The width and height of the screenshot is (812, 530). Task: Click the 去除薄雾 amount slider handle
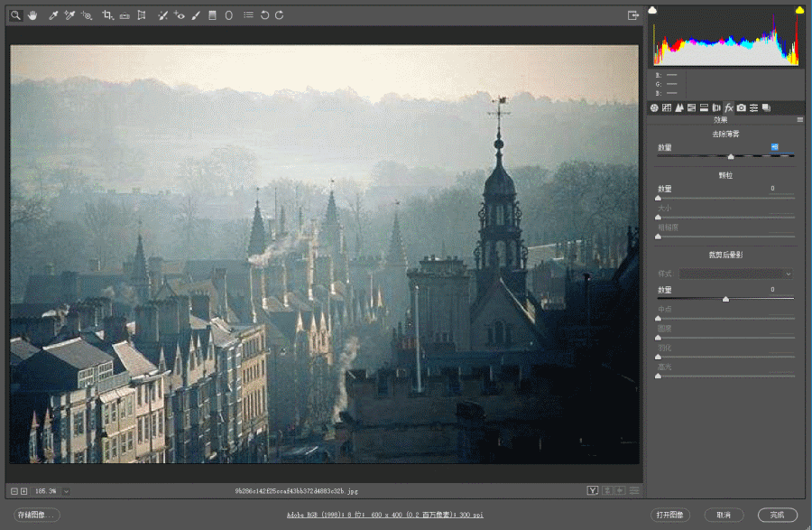pos(731,157)
